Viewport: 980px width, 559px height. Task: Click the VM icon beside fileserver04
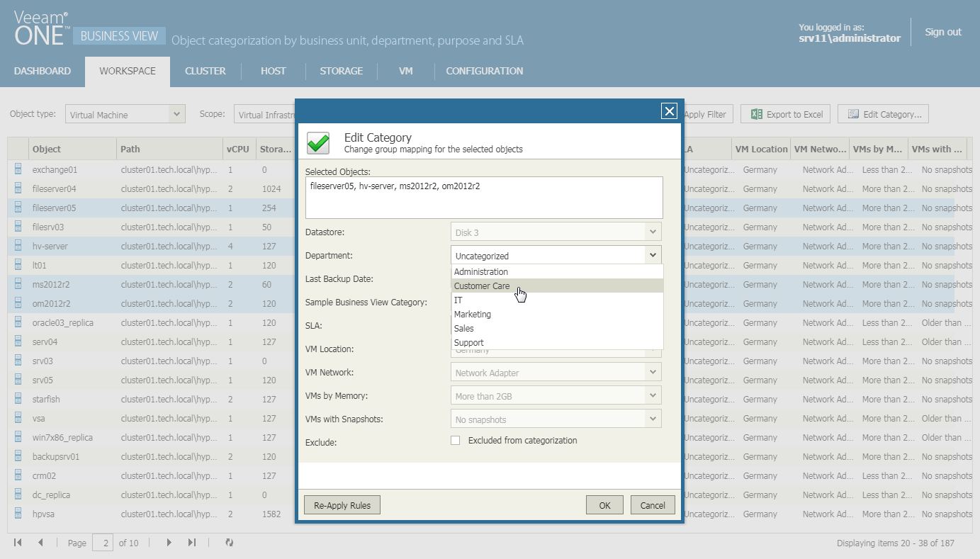tap(18, 189)
